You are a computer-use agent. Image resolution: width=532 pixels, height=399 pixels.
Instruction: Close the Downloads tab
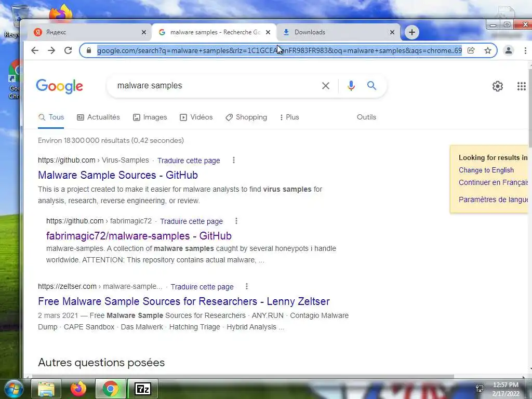click(392, 32)
